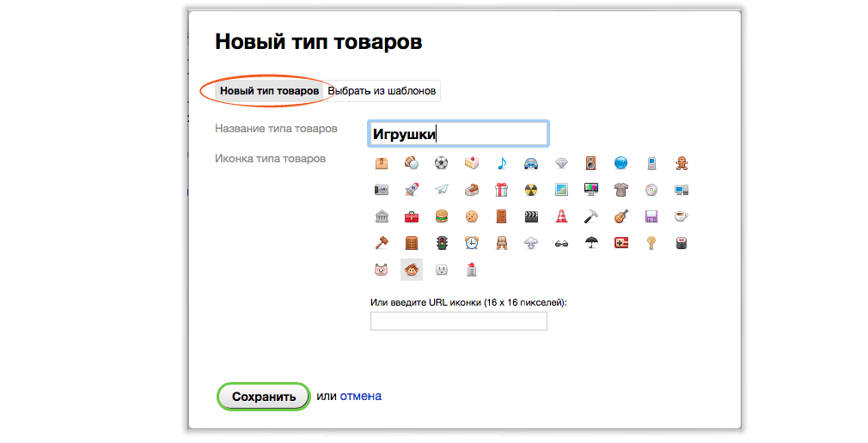Image resolution: width=868 pixels, height=443 pixels.
Task: Pick the blue car icon
Action: click(x=531, y=163)
